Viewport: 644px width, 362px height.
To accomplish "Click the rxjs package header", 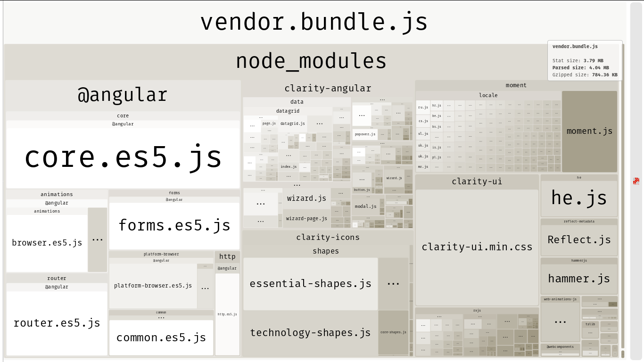I will point(477,311).
